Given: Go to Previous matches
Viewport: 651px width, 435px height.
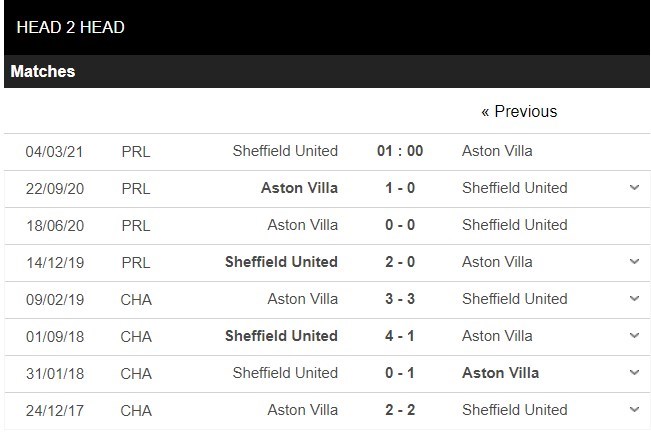Looking at the screenshot, I should point(519,111).
